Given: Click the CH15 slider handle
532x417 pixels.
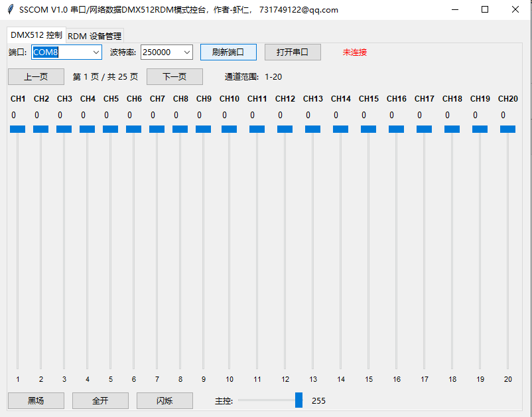Looking at the screenshot, I should [368, 129].
